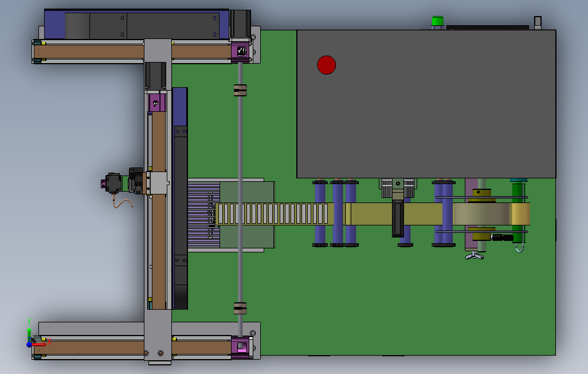
Task: Pick the purple striped magazine left of the rack
Action: click(x=203, y=215)
